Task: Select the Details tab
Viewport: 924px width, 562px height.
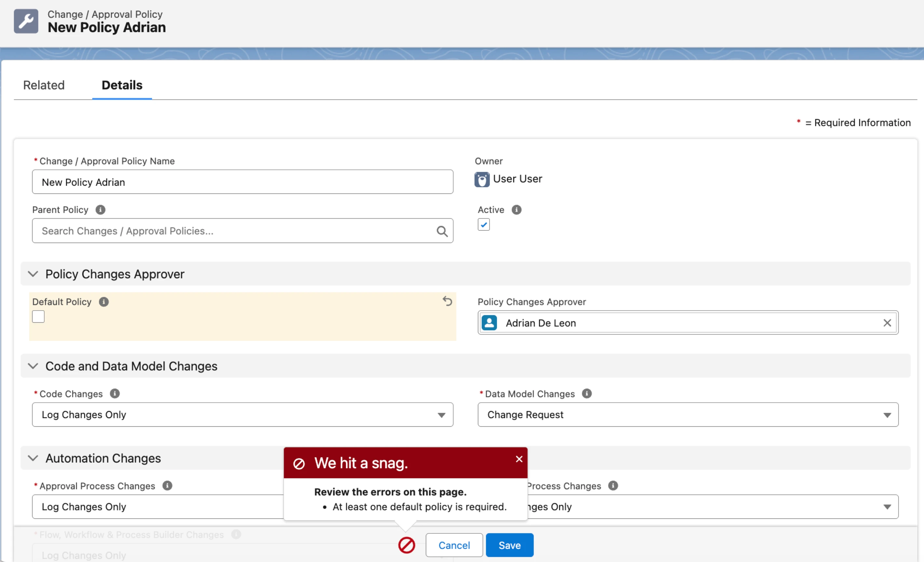Action: pyautogui.click(x=122, y=85)
